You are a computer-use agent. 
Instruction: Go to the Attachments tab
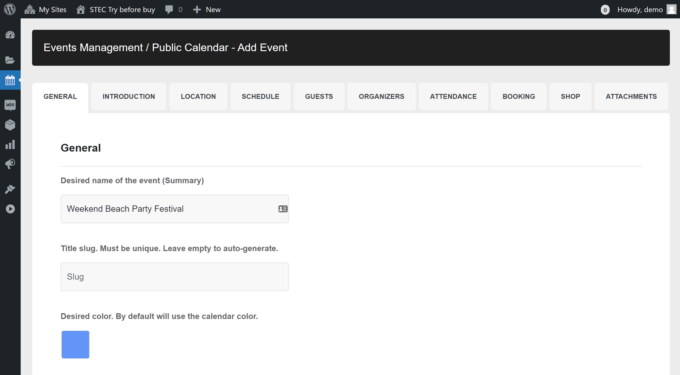pyautogui.click(x=631, y=97)
